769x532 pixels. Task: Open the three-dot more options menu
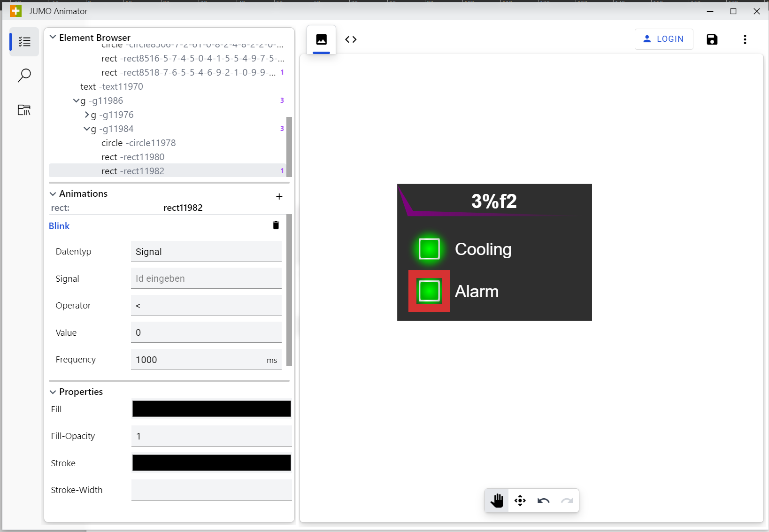pyautogui.click(x=745, y=39)
